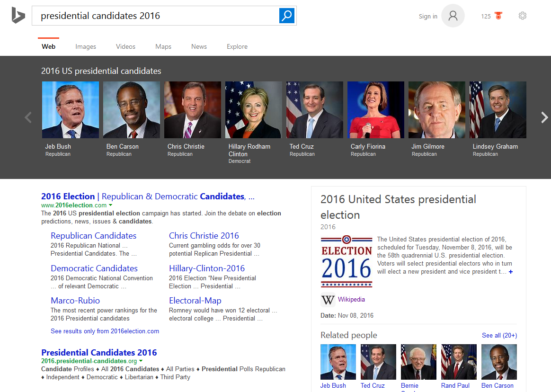
Task: Expand dropdown arrow beside www.2016election.com
Action: point(110,205)
